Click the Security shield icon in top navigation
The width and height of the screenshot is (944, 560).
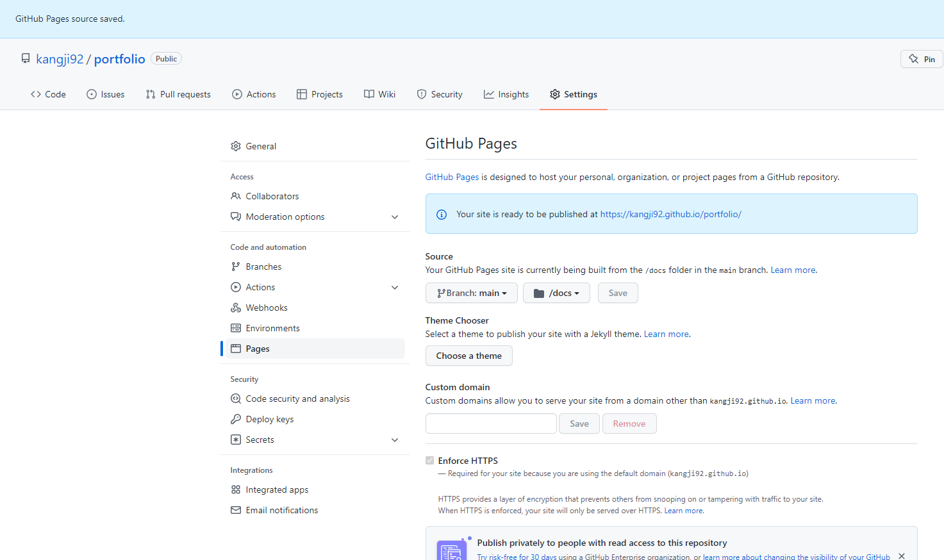point(422,94)
